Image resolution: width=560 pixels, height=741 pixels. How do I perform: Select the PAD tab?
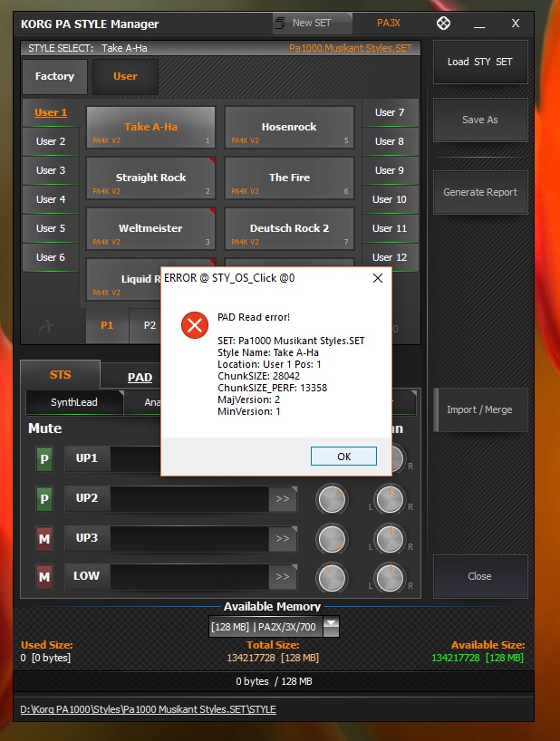(140, 377)
